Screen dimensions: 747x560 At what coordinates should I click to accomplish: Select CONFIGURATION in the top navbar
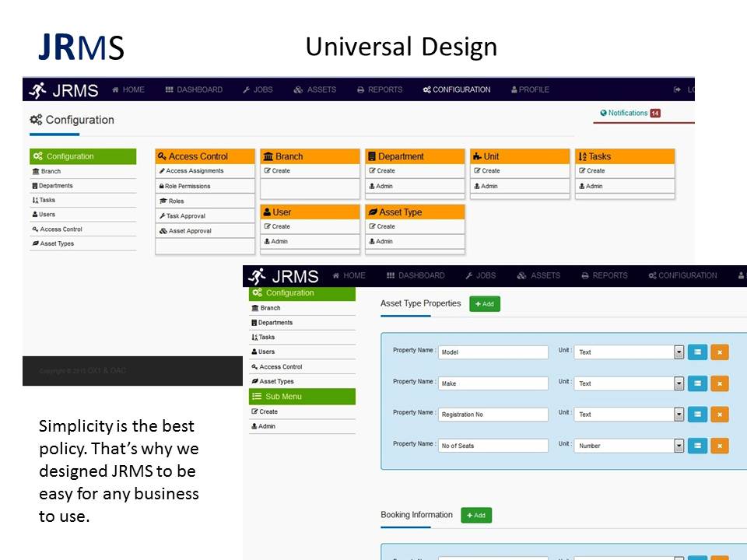click(x=457, y=89)
